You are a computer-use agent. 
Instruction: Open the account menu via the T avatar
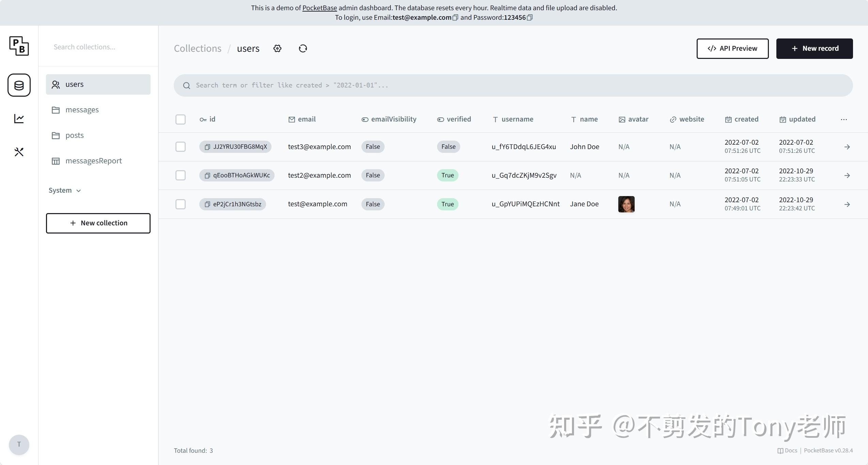(19, 445)
